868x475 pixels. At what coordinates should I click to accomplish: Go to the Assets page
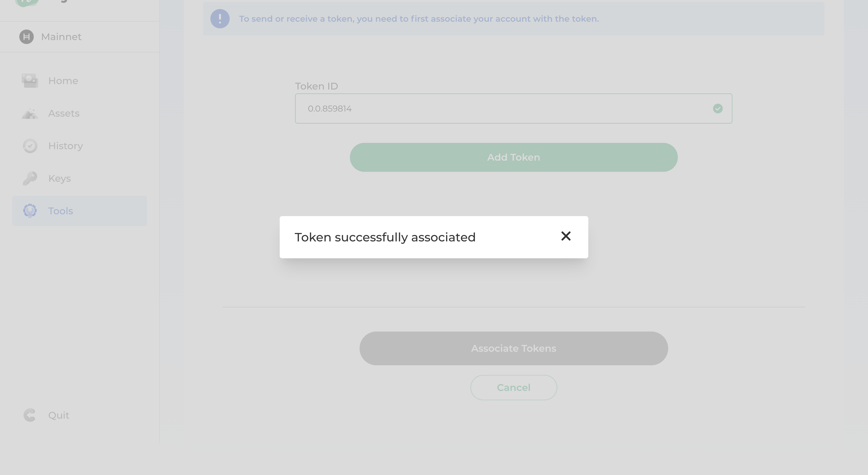[x=64, y=114]
